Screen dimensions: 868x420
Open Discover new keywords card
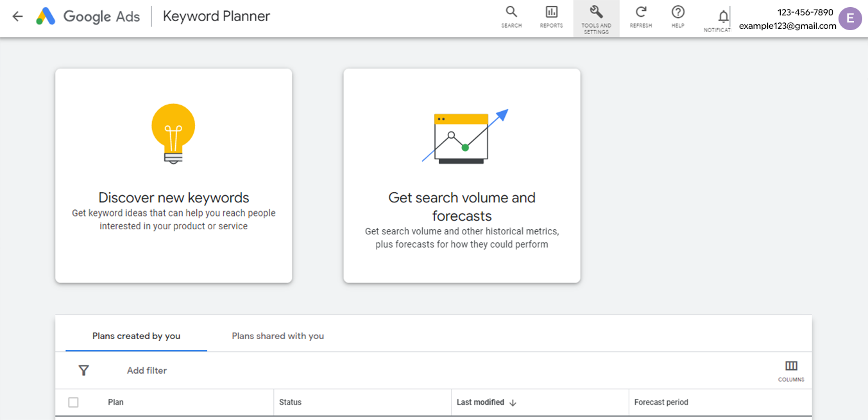(174, 175)
